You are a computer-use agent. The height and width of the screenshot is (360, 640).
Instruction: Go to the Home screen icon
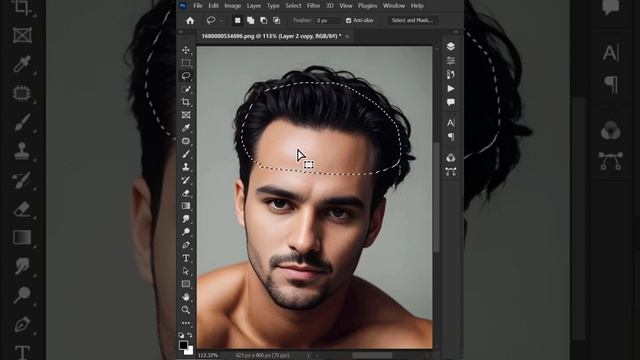point(190,20)
